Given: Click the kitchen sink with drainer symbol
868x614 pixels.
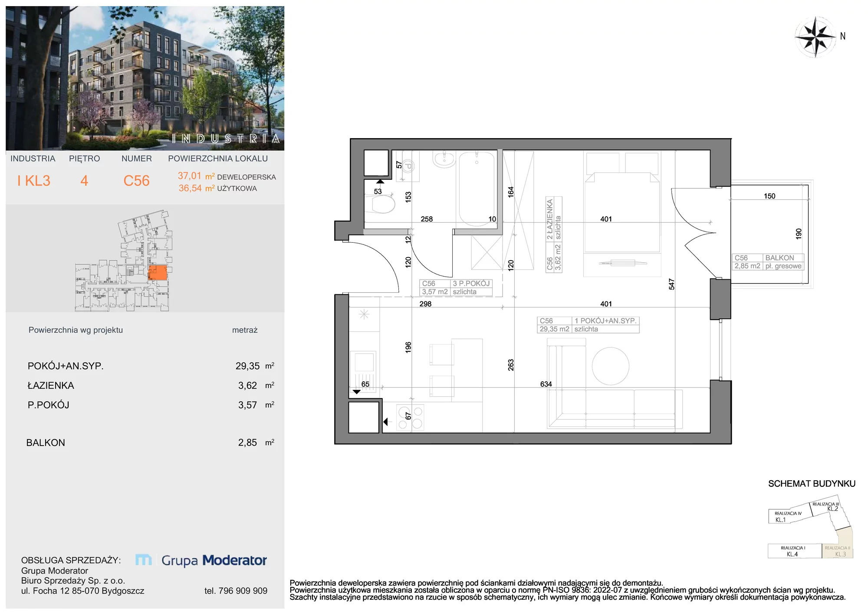Looking at the screenshot, I should pyautogui.click(x=363, y=371).
